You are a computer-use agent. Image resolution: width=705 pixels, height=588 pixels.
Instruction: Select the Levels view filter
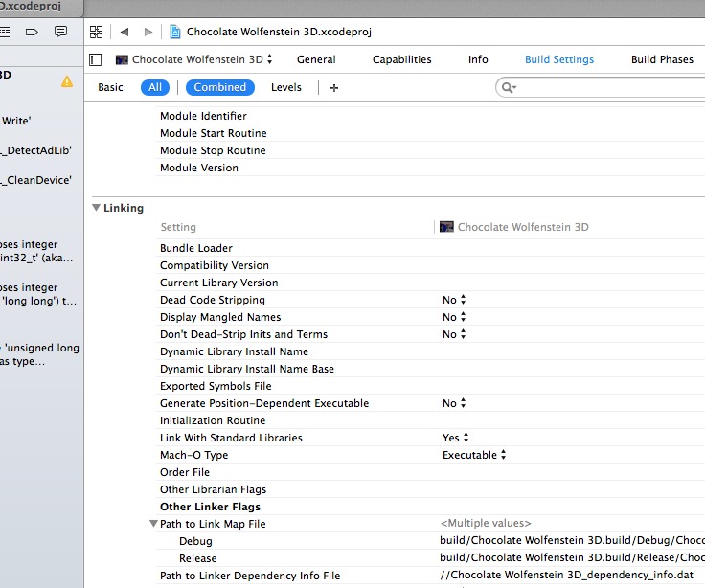click(x=286, y=87)
